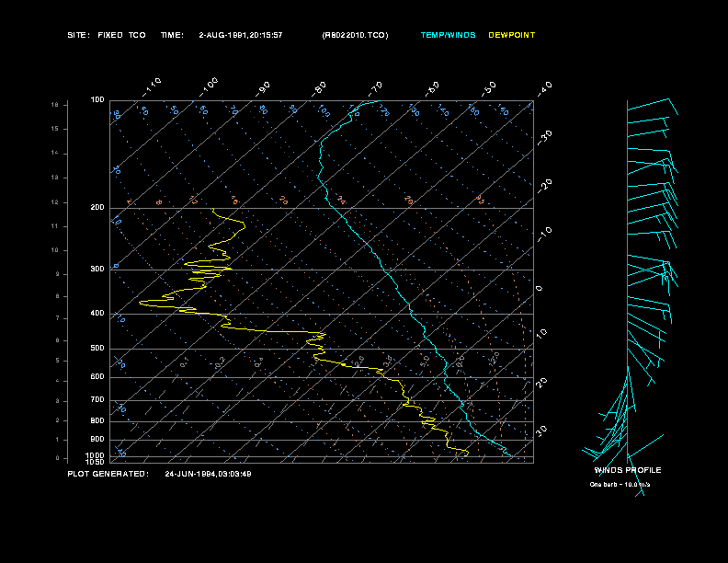Click the '16' tick on the altitude scale
This screenshot has height=563, width=728.
pyautogui.click(x=55, y=105)
